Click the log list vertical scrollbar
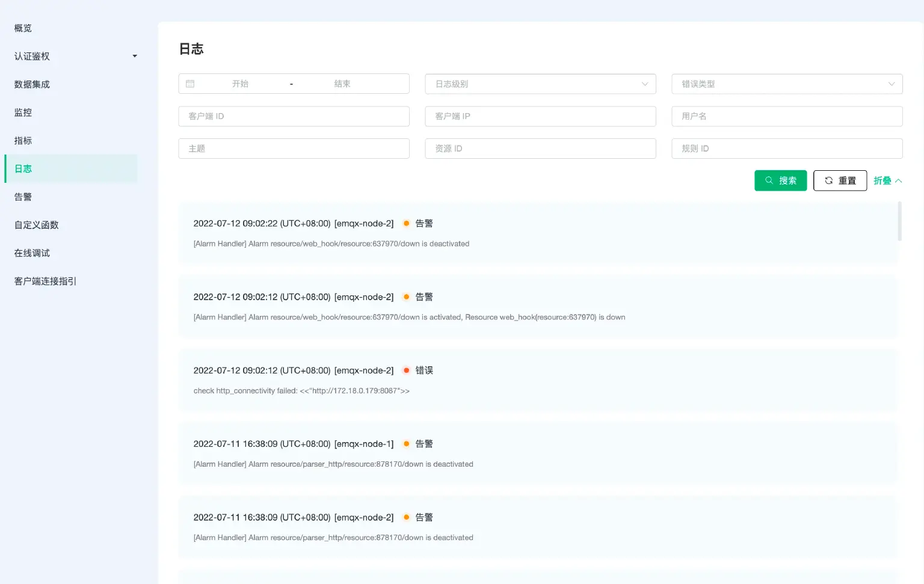924x584 pixels. 899,221
